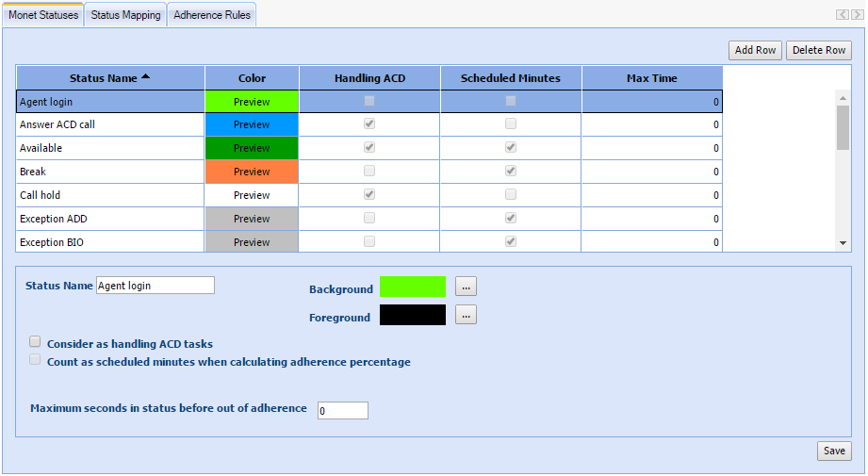
Task: Click the green Background color swatch
Action: click(413, 287)
